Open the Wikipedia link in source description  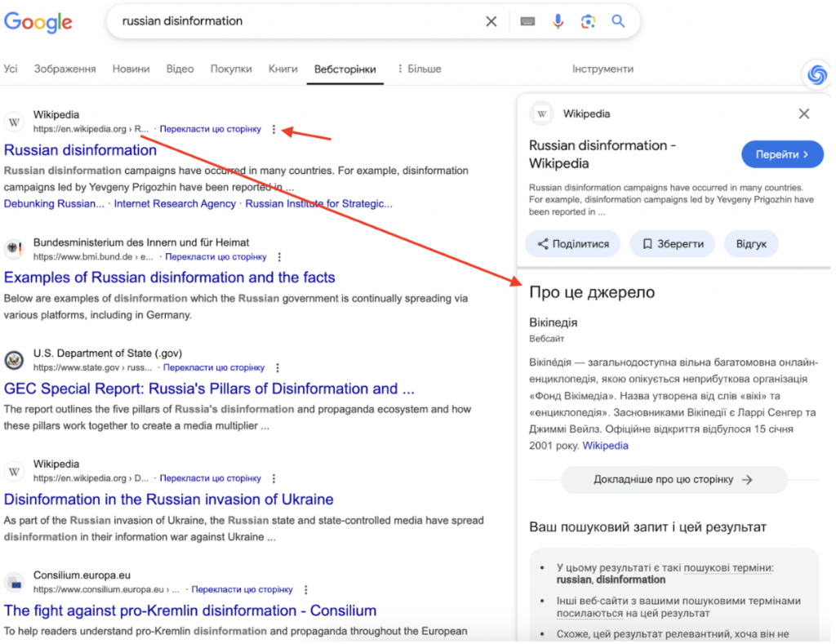tap(605, 446)
